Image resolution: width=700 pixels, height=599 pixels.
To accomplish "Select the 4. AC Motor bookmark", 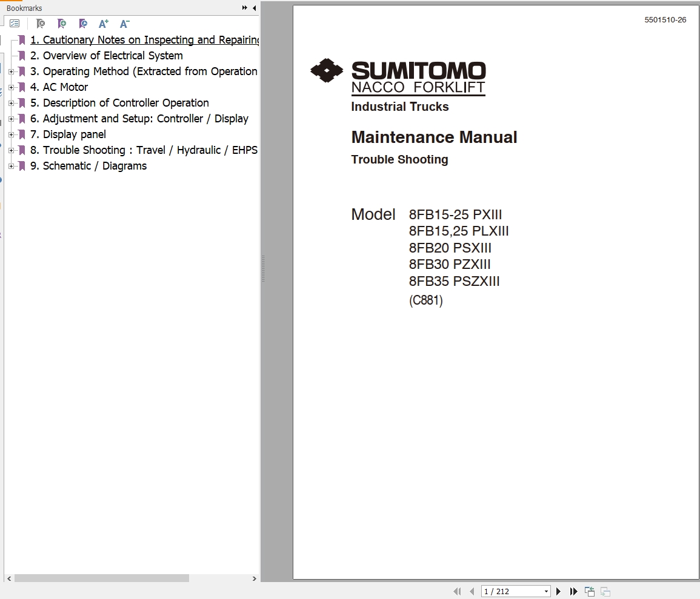I will tap(59, 87).
